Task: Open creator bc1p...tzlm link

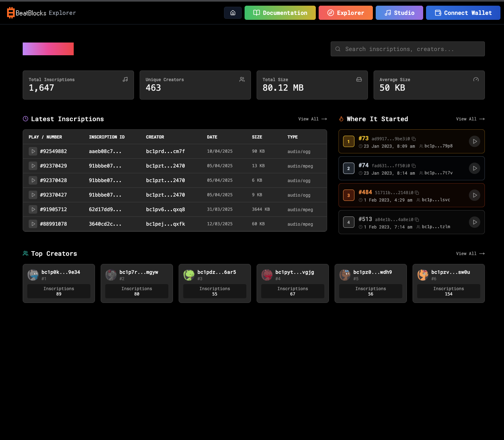Action: 436,227
